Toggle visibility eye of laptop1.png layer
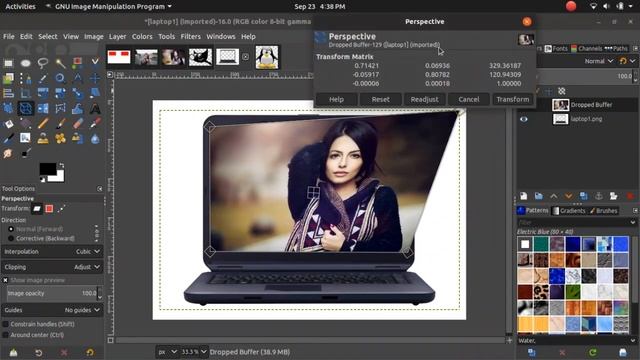The width and height of the screenshot is (640, 360). (x=524, y=119)
